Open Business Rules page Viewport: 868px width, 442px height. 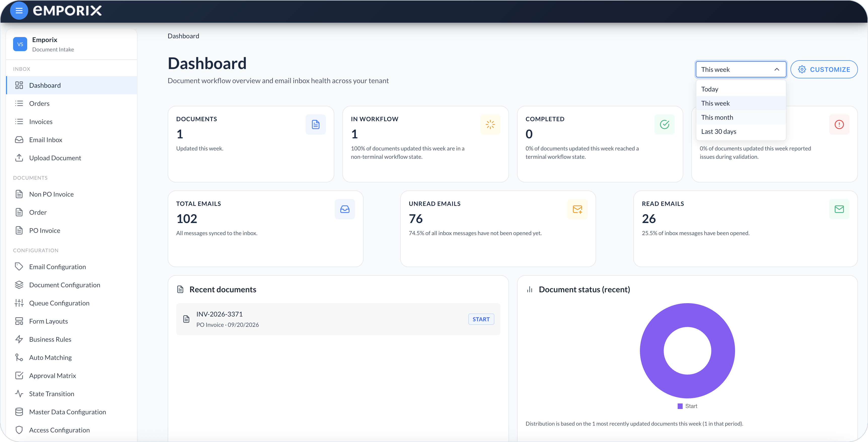(x=71, y=339)
